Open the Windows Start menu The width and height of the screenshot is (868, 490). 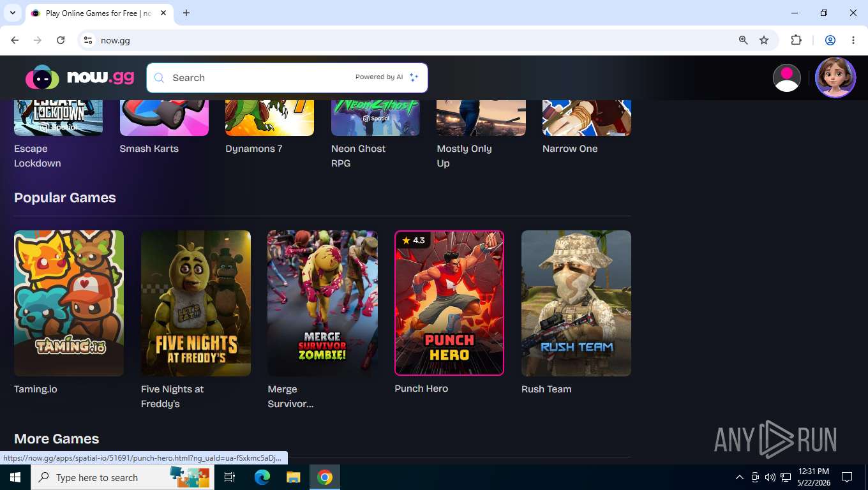[15, 477]
